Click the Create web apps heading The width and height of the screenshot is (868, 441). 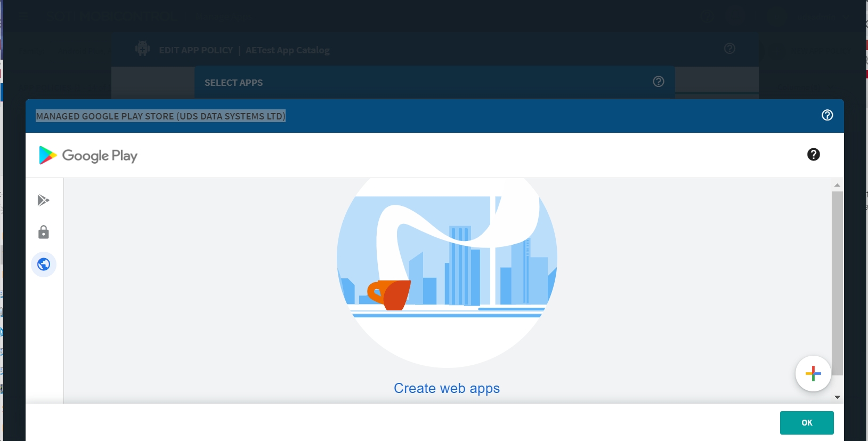(x=447, y=388)
